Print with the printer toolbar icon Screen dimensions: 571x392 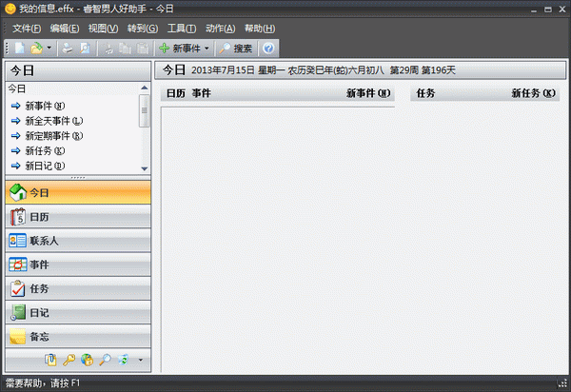point(67,48)
